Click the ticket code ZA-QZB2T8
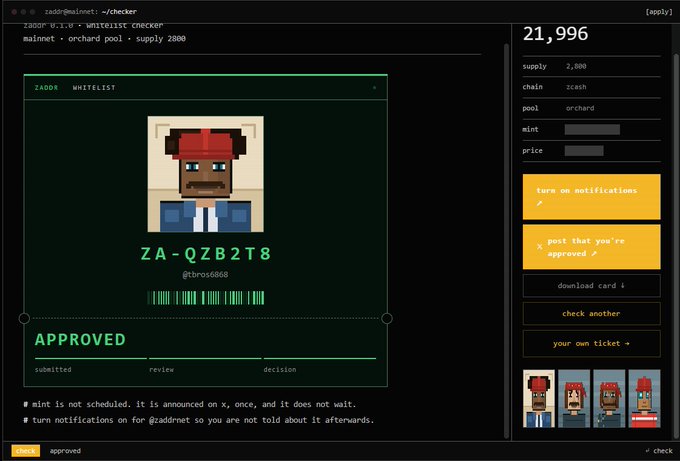 [x=206, y=254]
